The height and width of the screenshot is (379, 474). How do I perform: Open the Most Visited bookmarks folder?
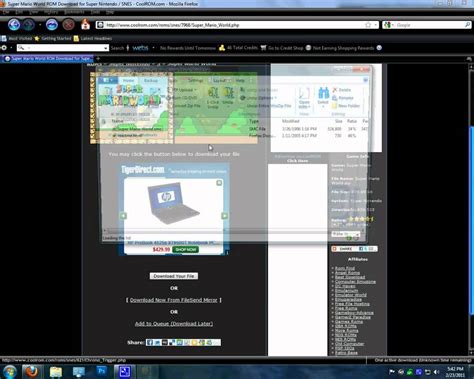click(17, 38)
